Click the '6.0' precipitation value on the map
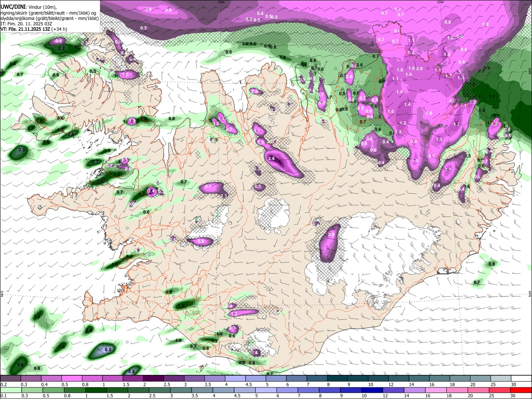532x399 pixels. [108, 350]
